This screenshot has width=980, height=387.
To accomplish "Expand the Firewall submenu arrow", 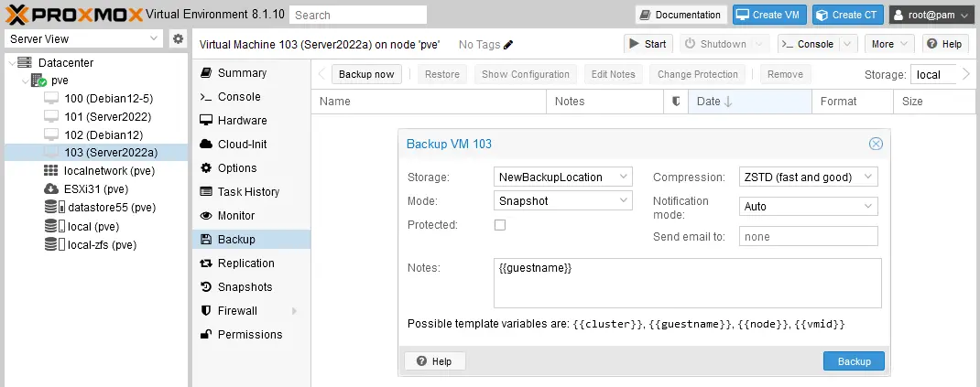I will pos(294,311).
